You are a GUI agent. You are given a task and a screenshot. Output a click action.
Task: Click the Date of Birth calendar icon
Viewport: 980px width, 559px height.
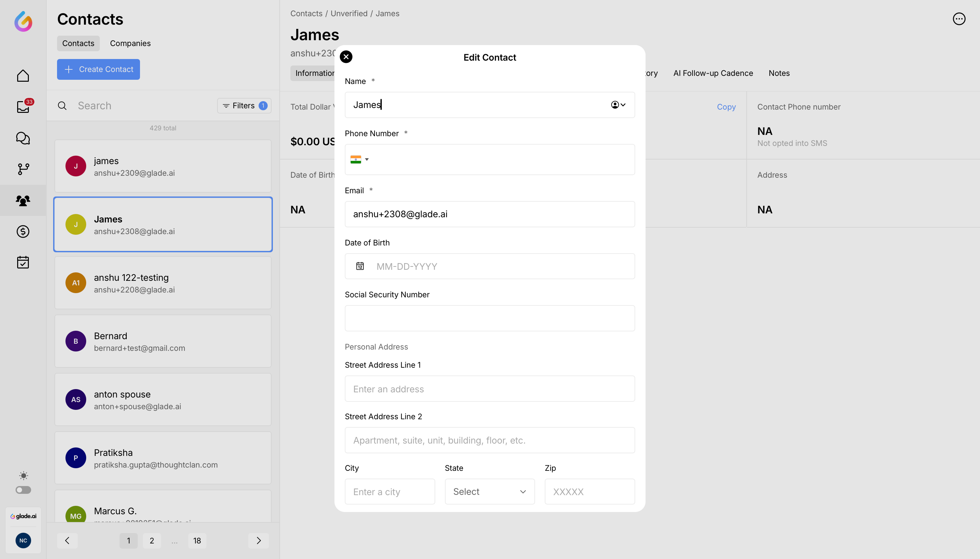359,266
